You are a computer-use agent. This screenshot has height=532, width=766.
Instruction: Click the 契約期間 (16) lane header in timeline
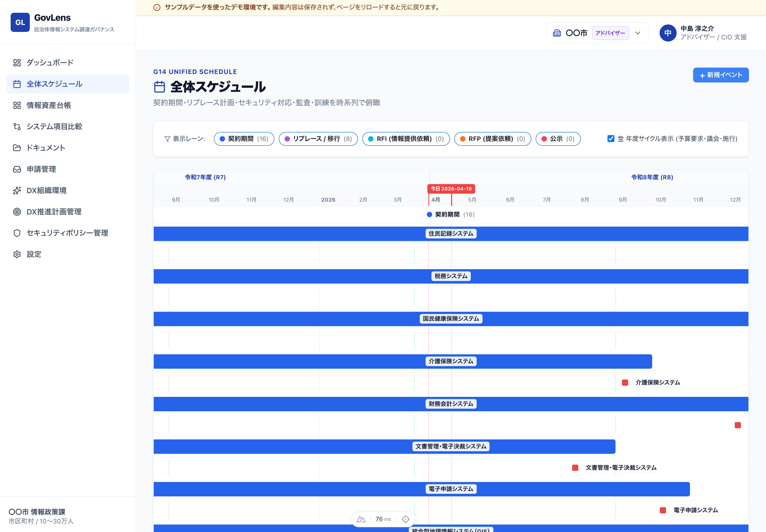(451, 215)
